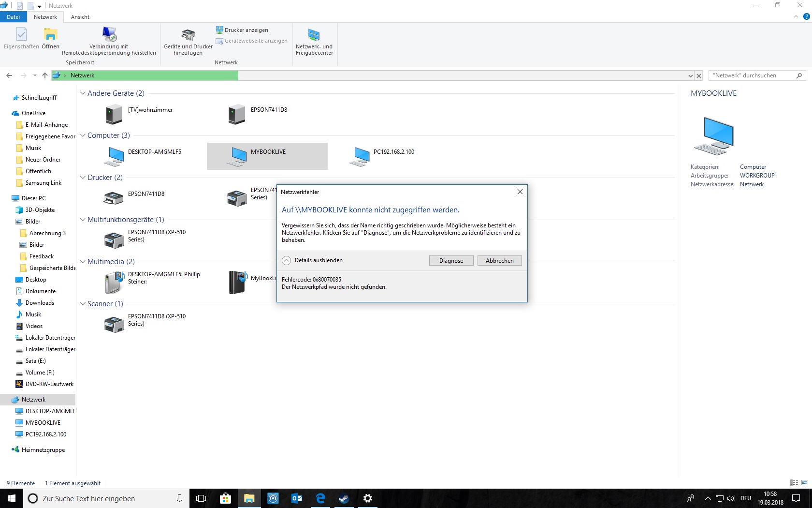Open the address bar history dropdown
The width and height of the screenshot is (812, 508).
[690, 75]
